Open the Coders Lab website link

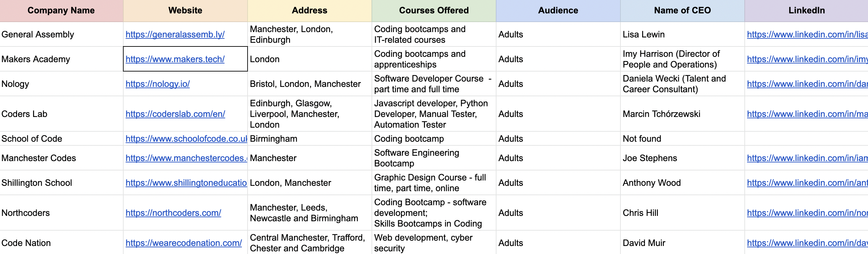[175, 114]
